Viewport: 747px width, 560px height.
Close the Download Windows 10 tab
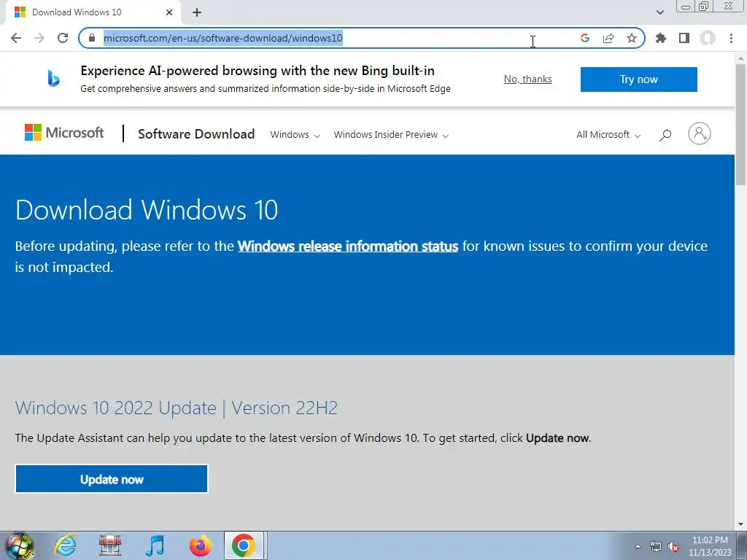(x=169, y=12)
